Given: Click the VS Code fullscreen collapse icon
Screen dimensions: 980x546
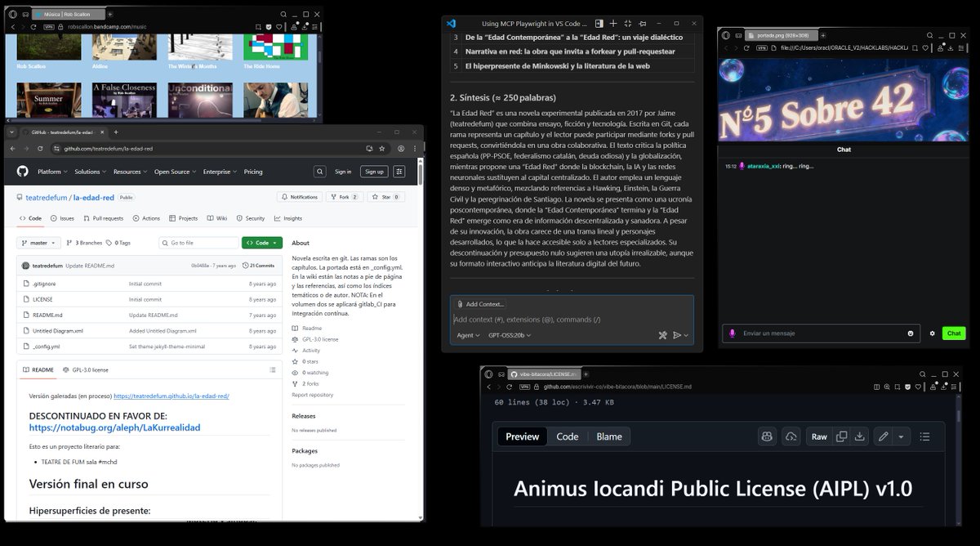Looking at the screenshot, I should click(627, 24).
